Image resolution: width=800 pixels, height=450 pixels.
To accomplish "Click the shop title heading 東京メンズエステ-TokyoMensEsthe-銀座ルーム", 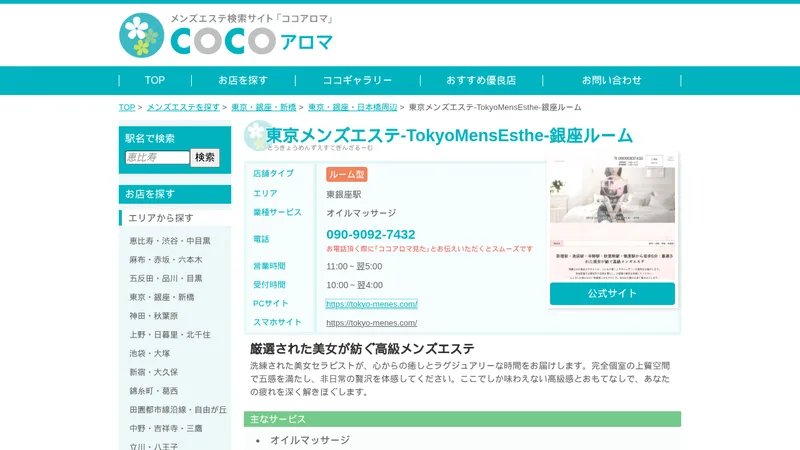I will tap(449, 135).
